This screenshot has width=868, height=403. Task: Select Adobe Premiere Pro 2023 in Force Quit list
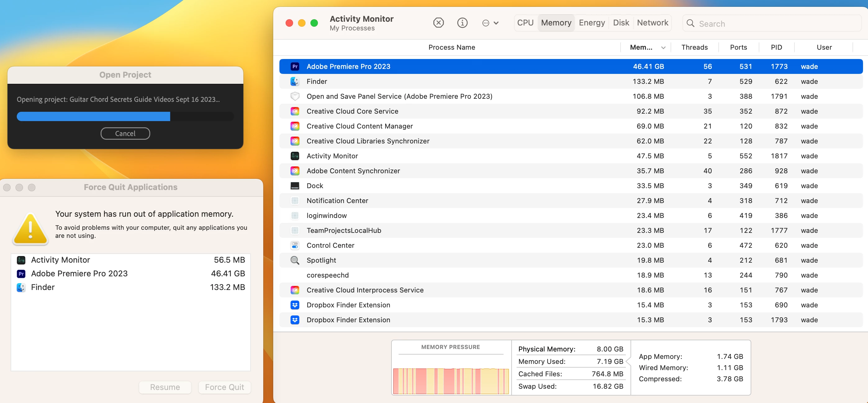pos(79,273)
